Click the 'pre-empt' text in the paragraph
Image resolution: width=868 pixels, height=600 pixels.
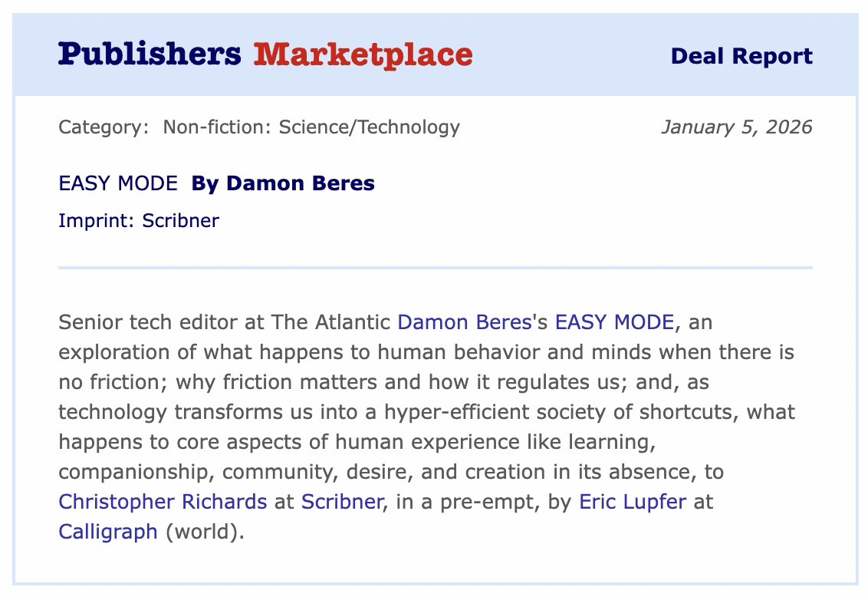(x=493, y=502)
